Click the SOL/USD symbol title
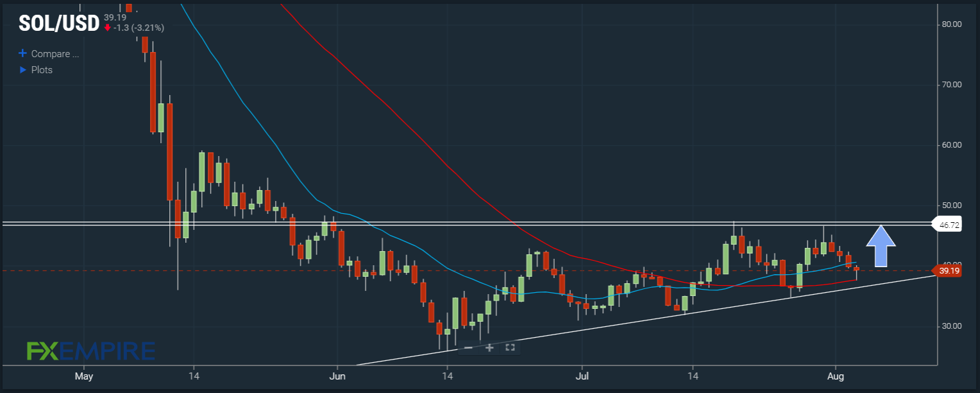This screenshot has width=980, height=393. (x=59, y=24)
